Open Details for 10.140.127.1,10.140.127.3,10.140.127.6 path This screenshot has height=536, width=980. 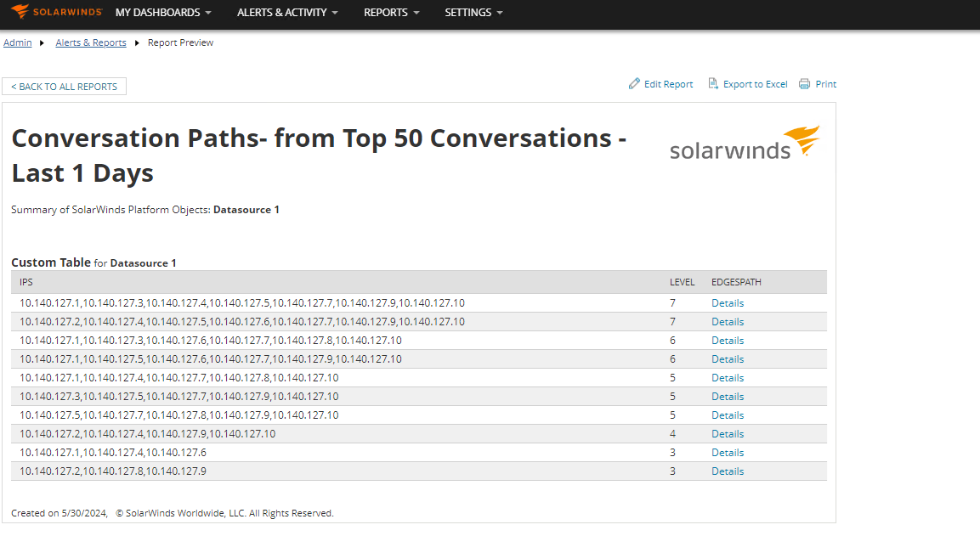pos(728,341)
